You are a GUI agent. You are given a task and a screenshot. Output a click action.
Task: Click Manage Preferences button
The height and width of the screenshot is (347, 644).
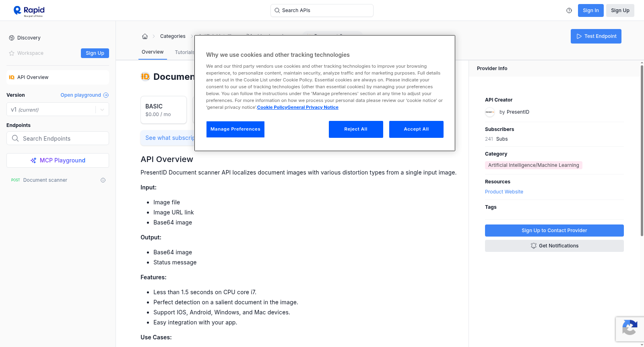click(235, 129)
